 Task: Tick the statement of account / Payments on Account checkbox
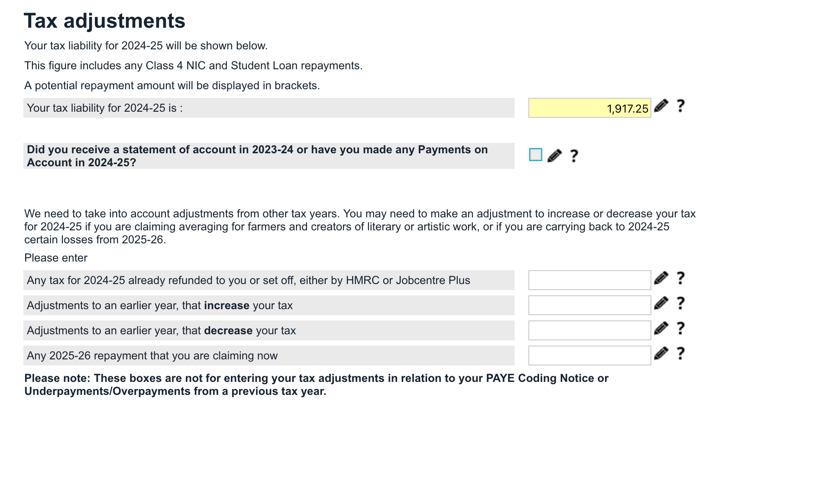pyautogui.click(x=536, y=155)
